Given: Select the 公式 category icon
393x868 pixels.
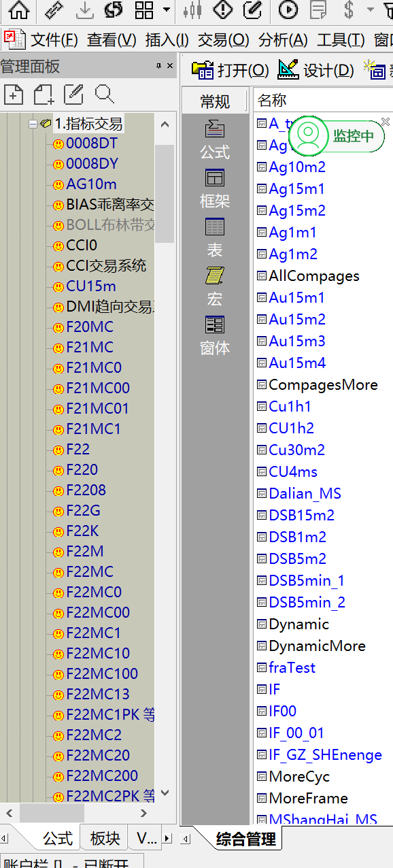Looking at the screenshot, I should click(215, 140).
